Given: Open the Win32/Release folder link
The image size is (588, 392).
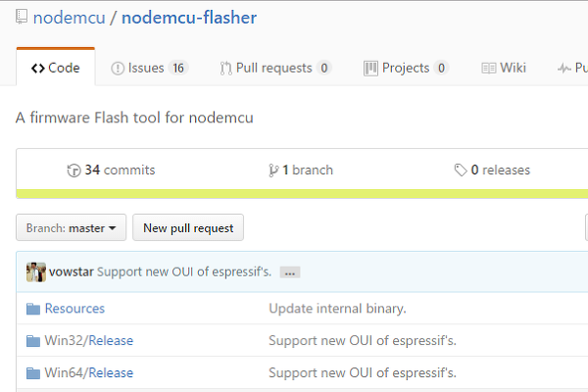Looking at the screenshot, I should [x=89, y=341].
